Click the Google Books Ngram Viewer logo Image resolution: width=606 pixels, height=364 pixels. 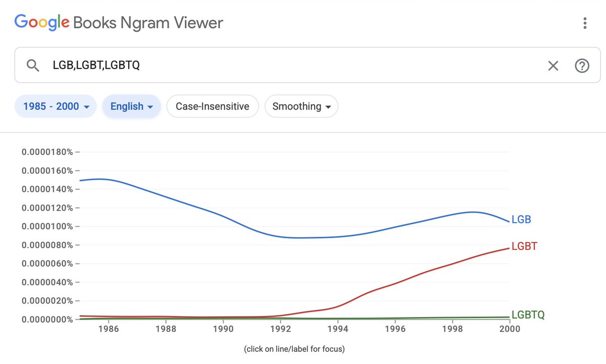click(x=119, y=23)
